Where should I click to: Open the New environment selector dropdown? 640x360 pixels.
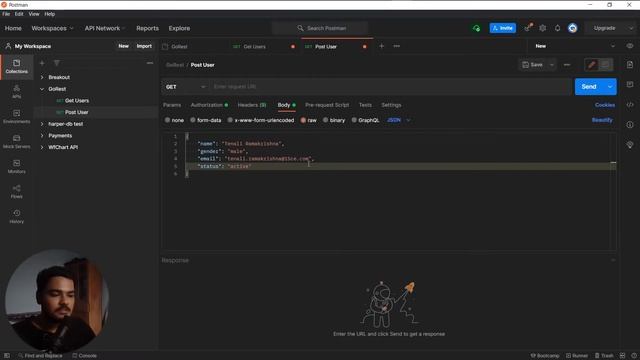tap(574, 46)
